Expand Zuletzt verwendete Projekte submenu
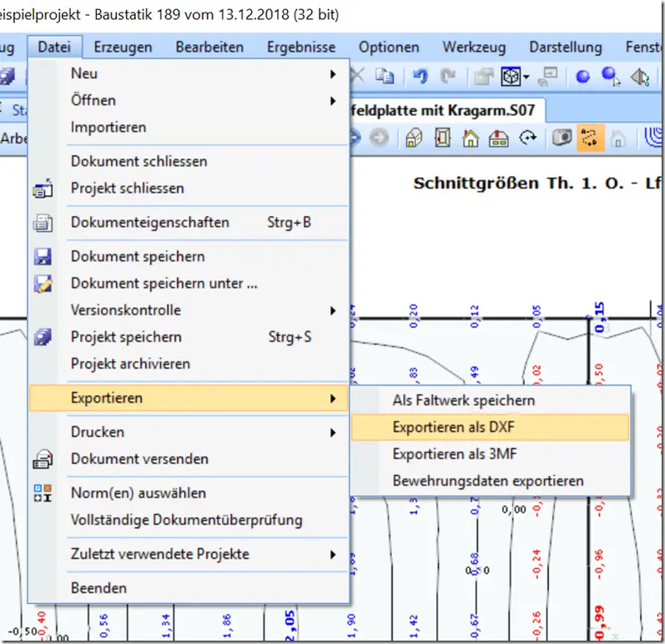Image resolution: width=665 pixels, height=644 pixels. coord(189,554)
